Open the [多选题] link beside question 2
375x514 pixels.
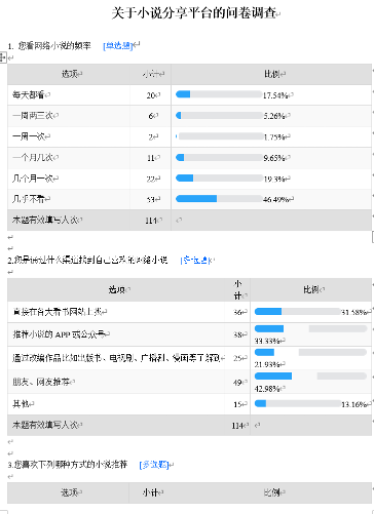[196, 260]
